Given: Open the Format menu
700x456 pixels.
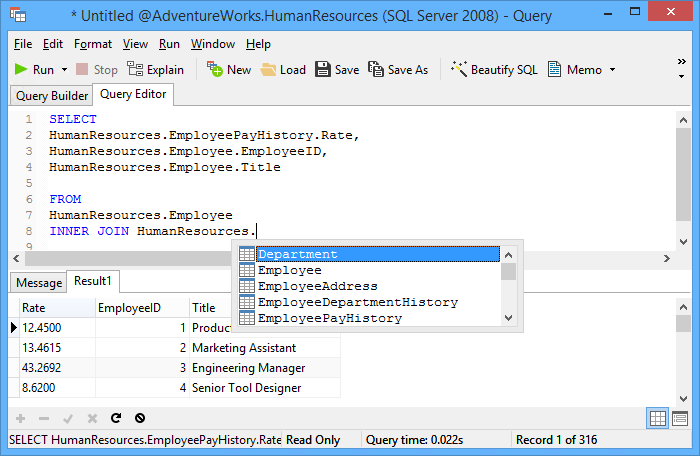Looking at the screenshot, I should coord(93,44).
